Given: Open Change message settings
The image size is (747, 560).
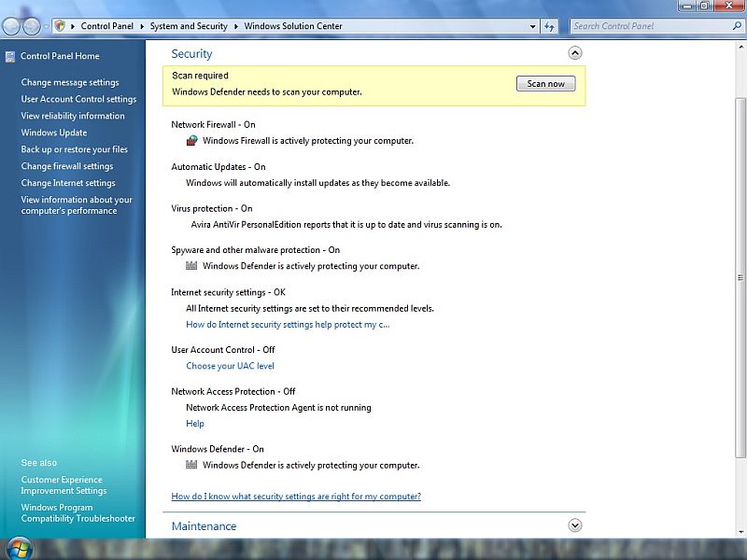Looking at the screenshot, I should tap(70, 82).
